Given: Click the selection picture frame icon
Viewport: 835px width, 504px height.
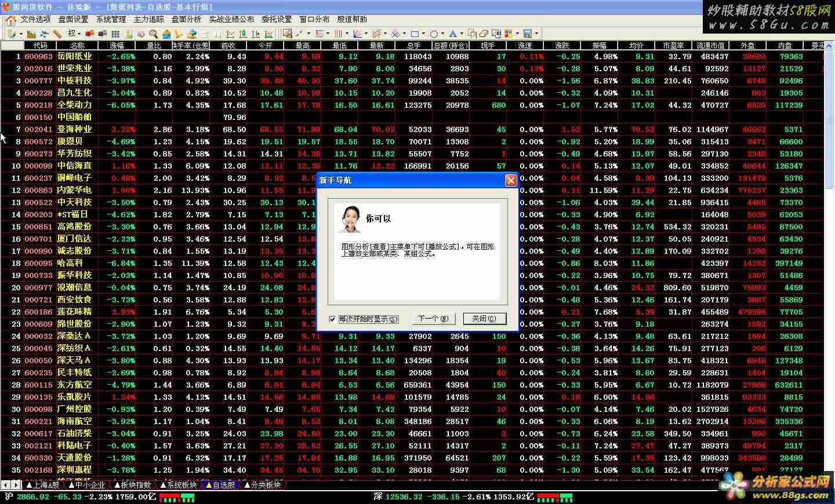Looking at the screenshot, I should (287, 34).
